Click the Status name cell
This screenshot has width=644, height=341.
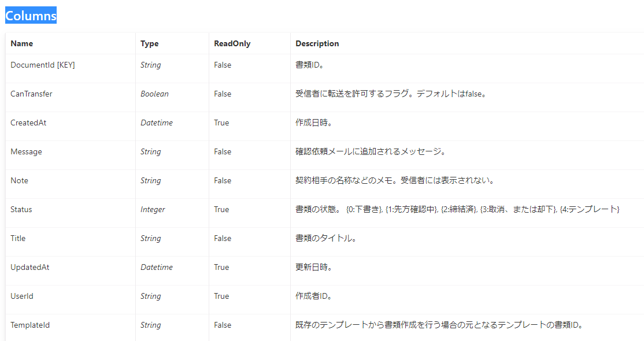(21, 209)
